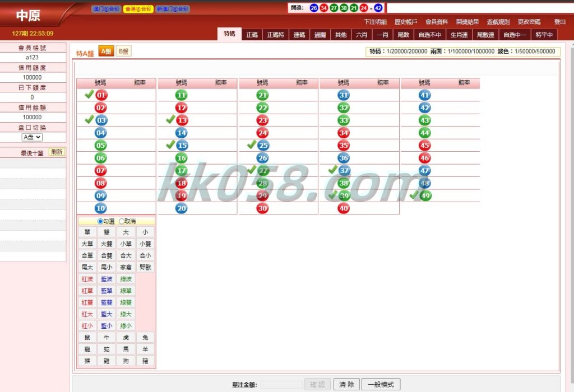Select red number ball 01
This screenshot has width=574, height=392.
(x=101, y=95)
